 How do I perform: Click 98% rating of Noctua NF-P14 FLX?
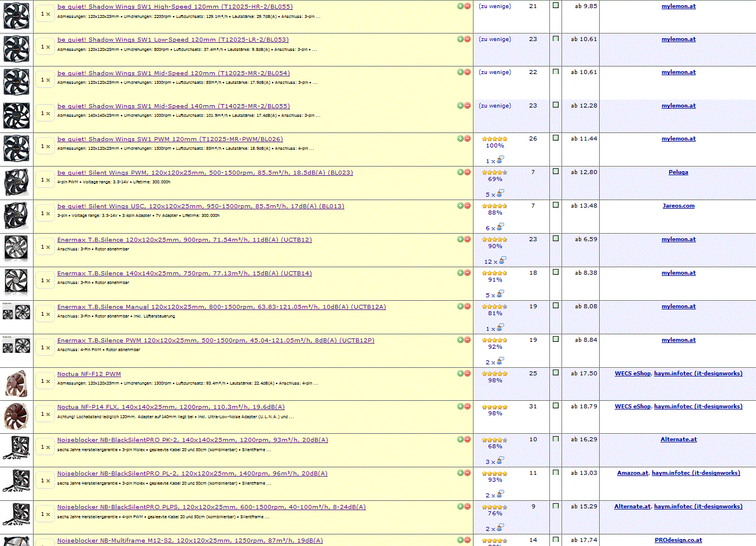[495, 414]
